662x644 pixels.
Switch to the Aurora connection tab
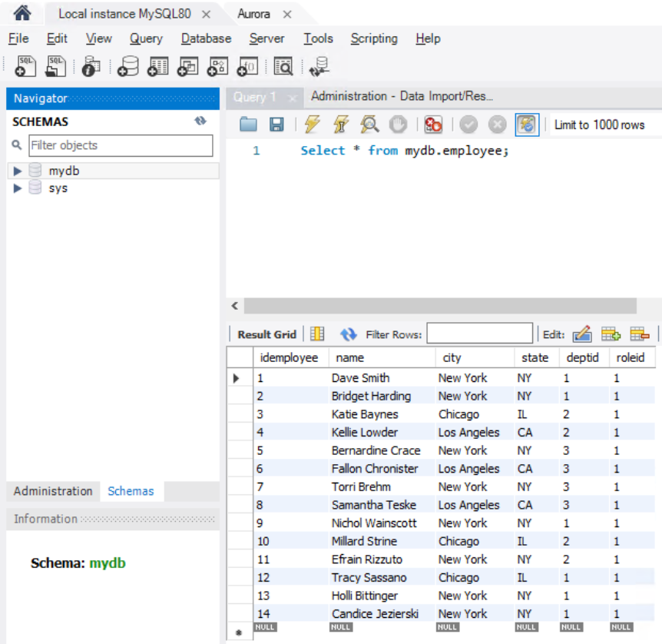coord(253,15)
